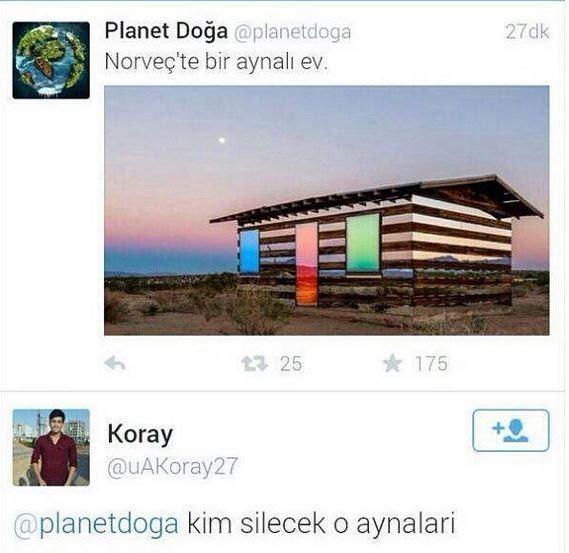Open Koray's profile photo
This screenshot has width=569, height=553.
pyautogui.click(x=51, y=447)
